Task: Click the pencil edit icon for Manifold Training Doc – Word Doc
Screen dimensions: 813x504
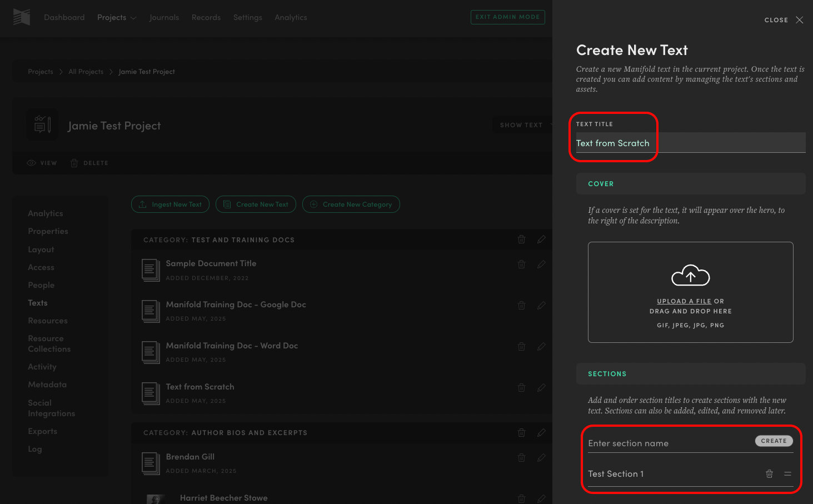Action: coord(541,346)
